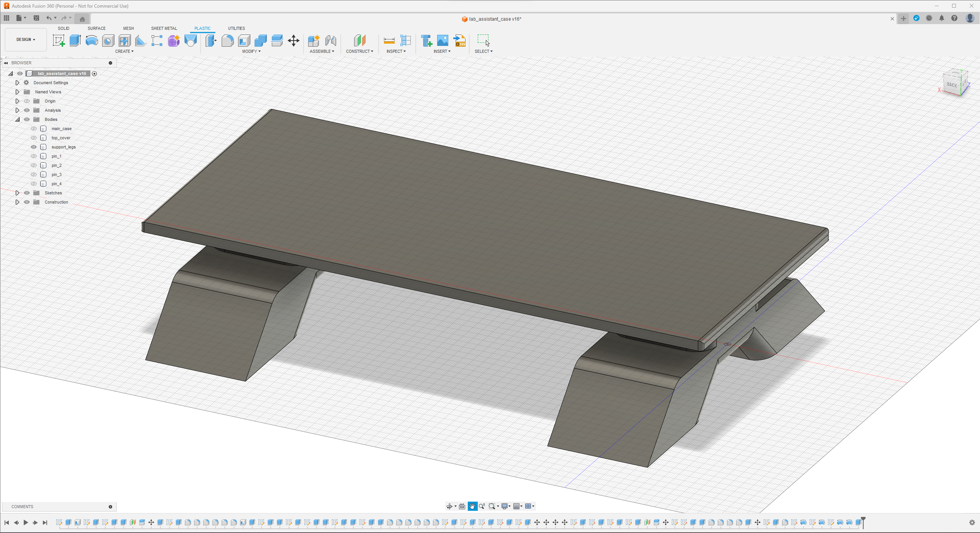Toggle visibility of top_cover body

point(33,138)
